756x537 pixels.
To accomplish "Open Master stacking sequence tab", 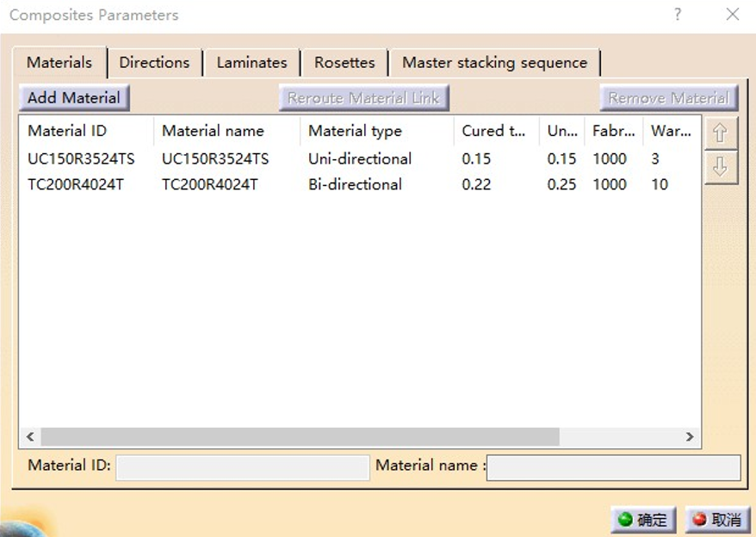I will pyautogui.click(x=495, y=63).
